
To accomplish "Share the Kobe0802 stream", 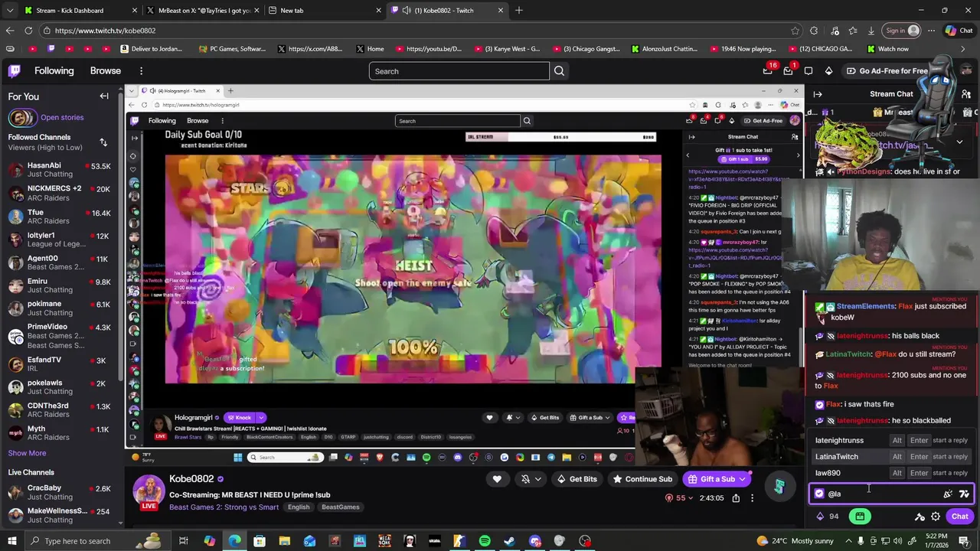I will (736, 498).
